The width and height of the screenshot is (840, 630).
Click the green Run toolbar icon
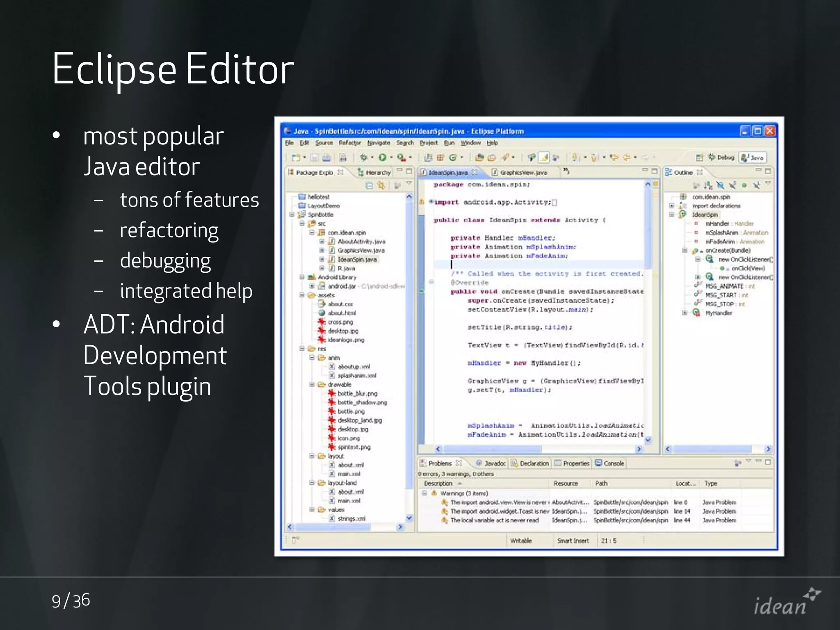pyautogui.click(x=382, y=157)
